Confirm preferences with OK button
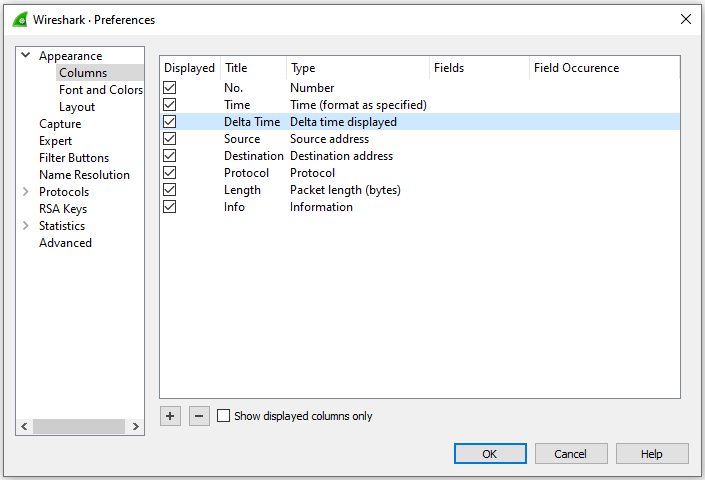The width and height of the screenshot is (705, 480). tap(490, 454)
